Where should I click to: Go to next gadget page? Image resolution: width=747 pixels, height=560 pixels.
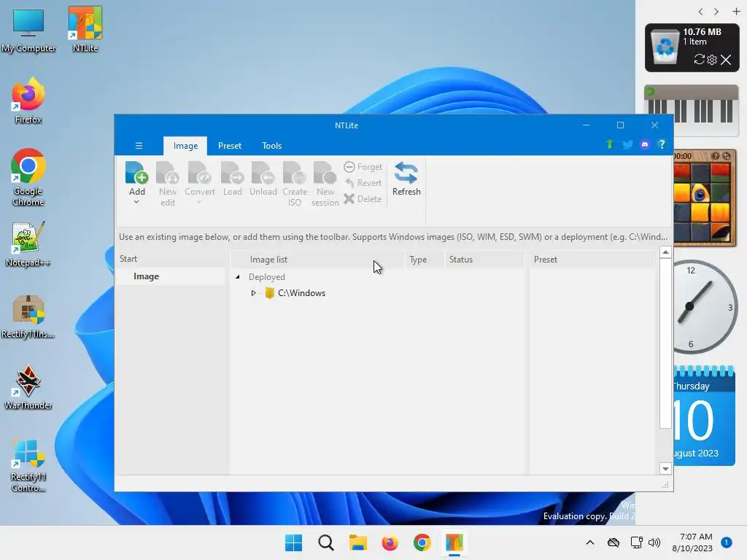point(716,12)
